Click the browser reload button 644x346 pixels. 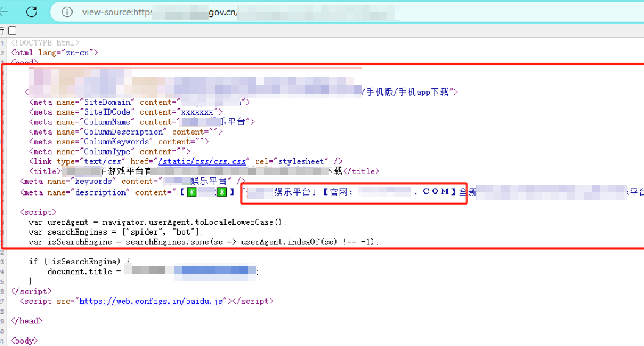pos(32,12)
